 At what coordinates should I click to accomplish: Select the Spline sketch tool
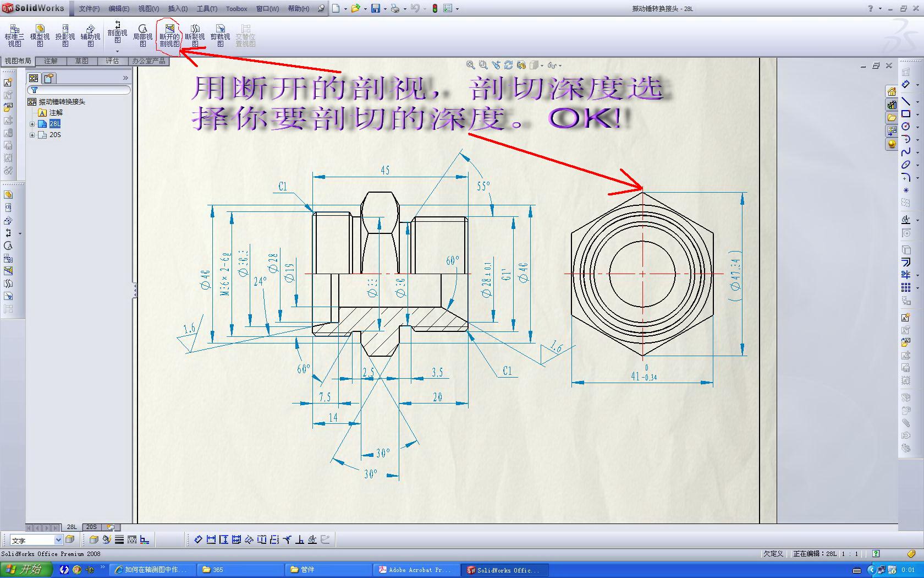(906, 151)
